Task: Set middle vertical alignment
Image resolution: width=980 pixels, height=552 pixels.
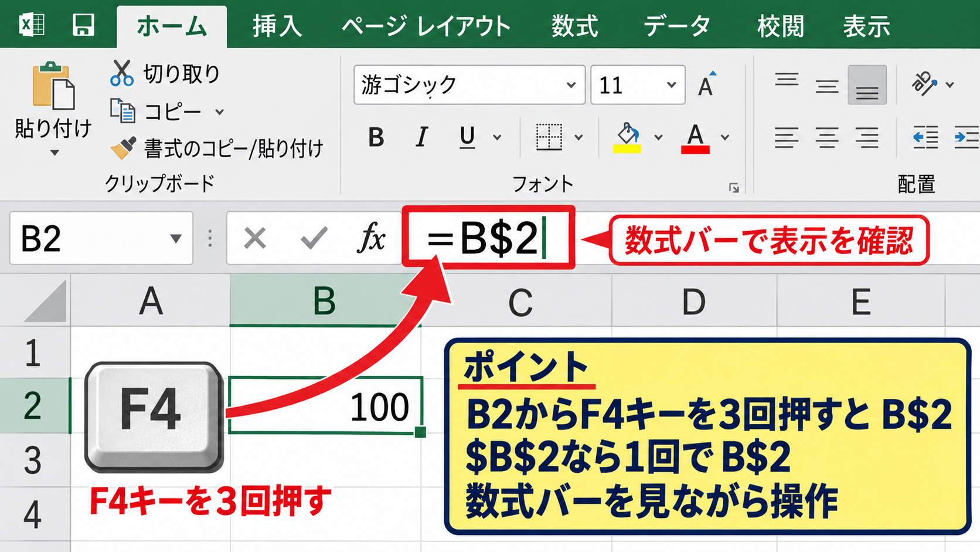Action: click(827, 86)
